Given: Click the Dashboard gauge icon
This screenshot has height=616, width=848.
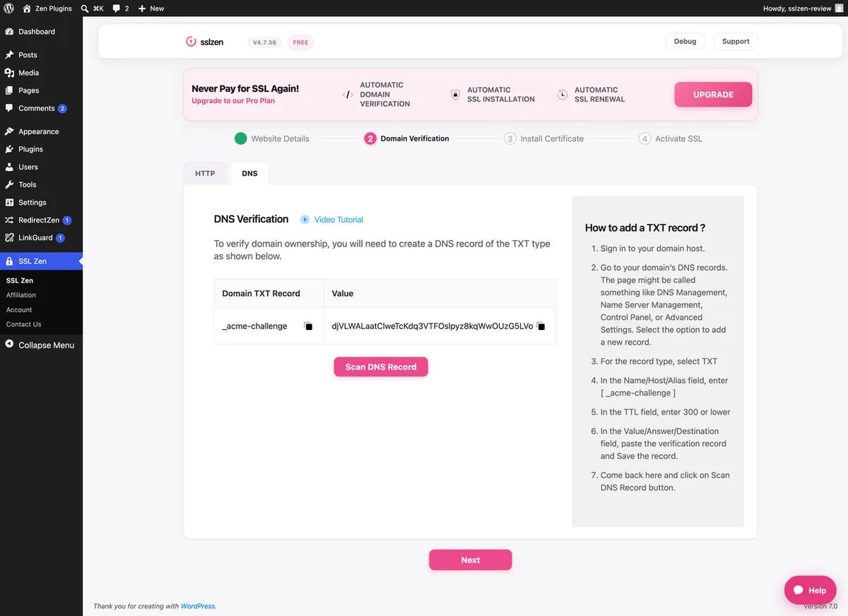Looking at the screenshot, I should 9,32.
